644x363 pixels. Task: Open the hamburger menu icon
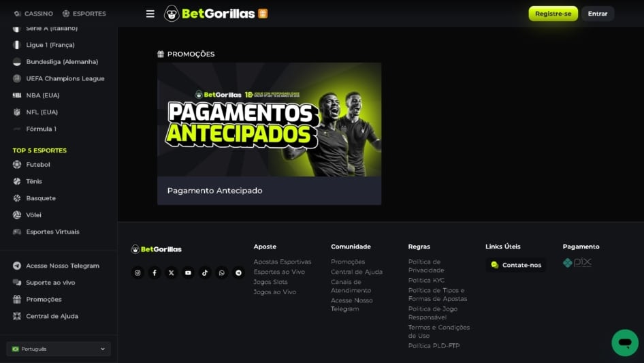[x=150, y=14]
